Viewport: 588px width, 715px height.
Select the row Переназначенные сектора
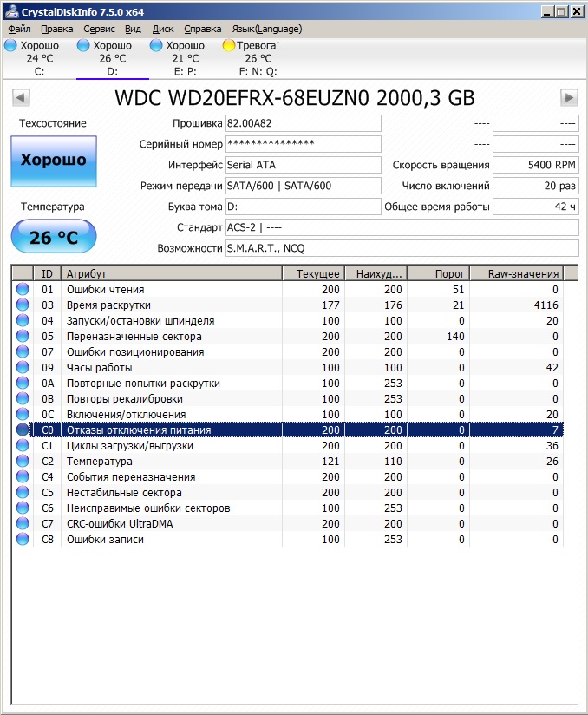[288, 336]
